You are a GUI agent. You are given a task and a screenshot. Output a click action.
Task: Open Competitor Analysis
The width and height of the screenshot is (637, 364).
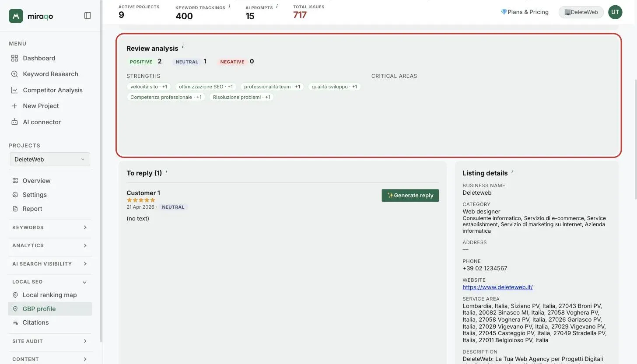52,90
